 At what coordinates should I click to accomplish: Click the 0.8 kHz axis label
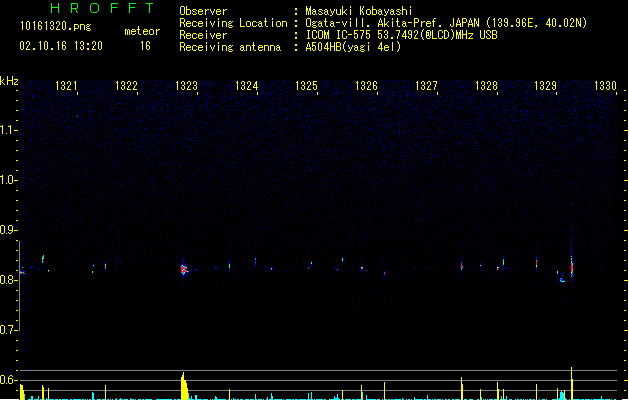(8, 280)
